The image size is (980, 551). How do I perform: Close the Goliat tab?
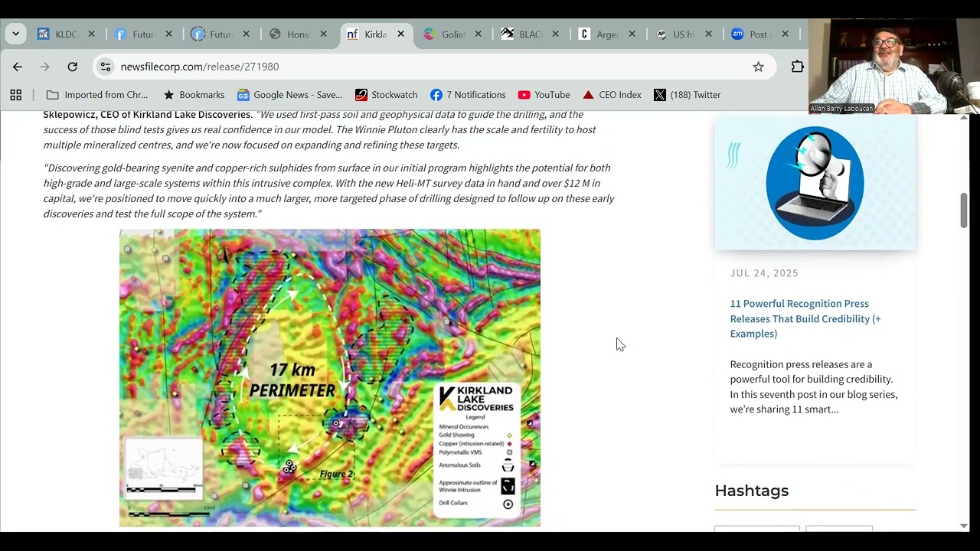point(479,34)
